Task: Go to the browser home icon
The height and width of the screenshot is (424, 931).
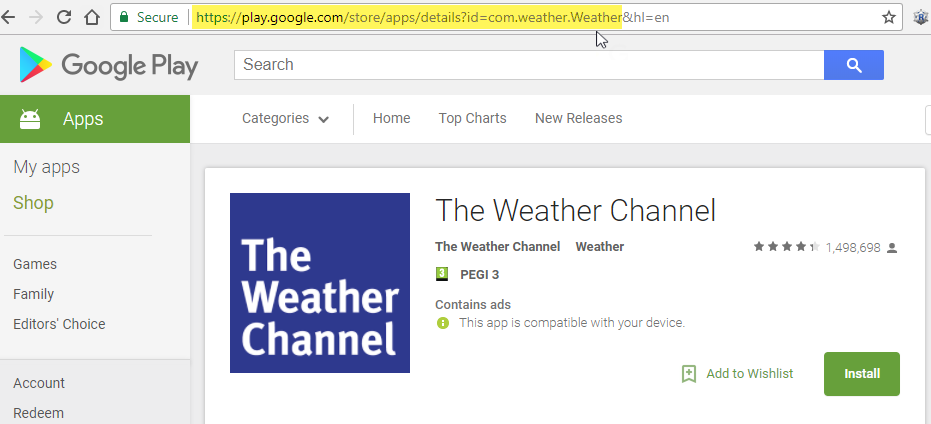Action: click(x=91, y=17)
